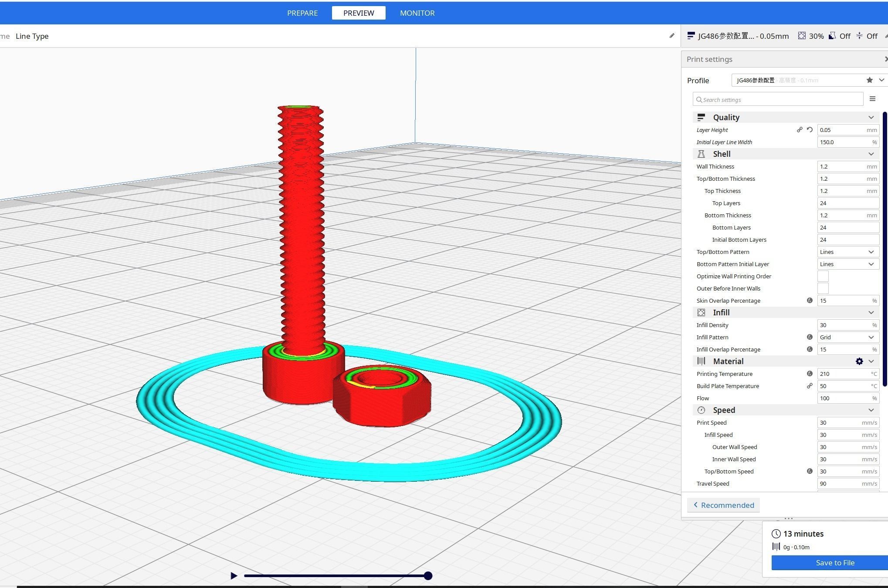Toggle Outer Before Inner Walls checkbox

tap(823, 288)
